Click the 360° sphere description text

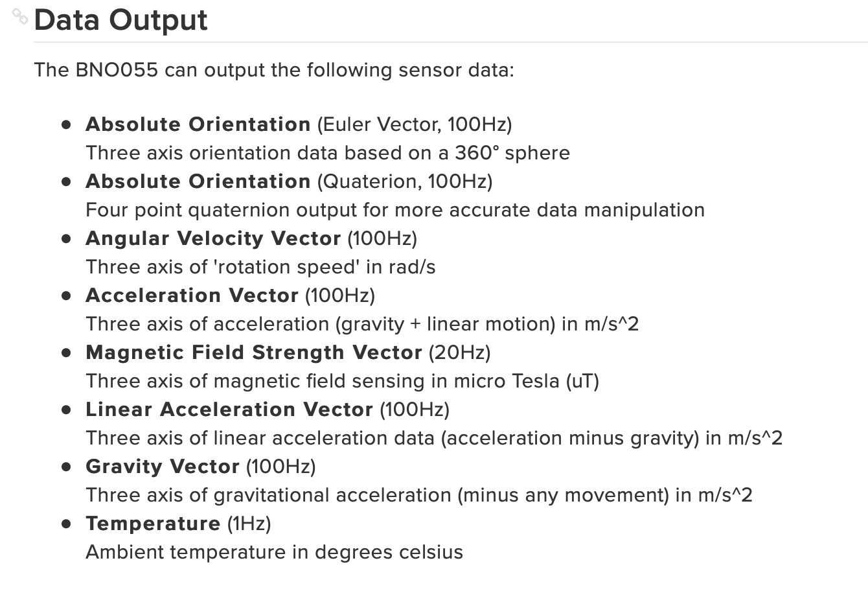click(328, 153)
